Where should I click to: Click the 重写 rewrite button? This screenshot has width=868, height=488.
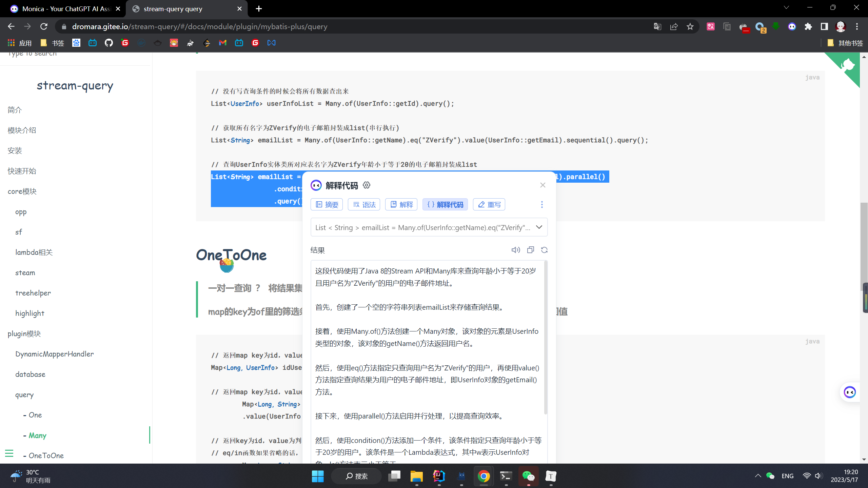click(x=489, y=204)
